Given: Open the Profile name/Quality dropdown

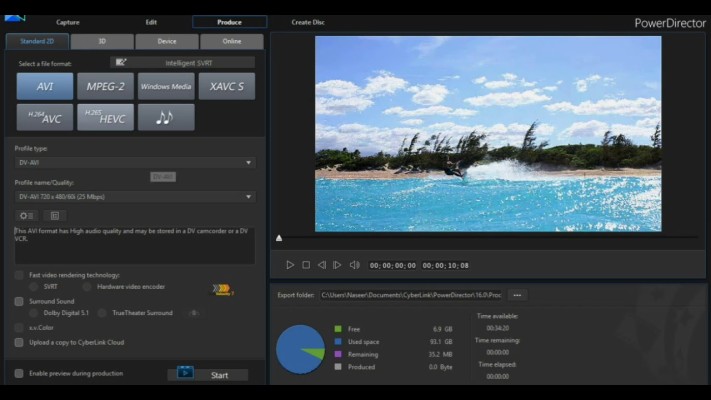Looking at the screenshot, I should tap(135, 197).
